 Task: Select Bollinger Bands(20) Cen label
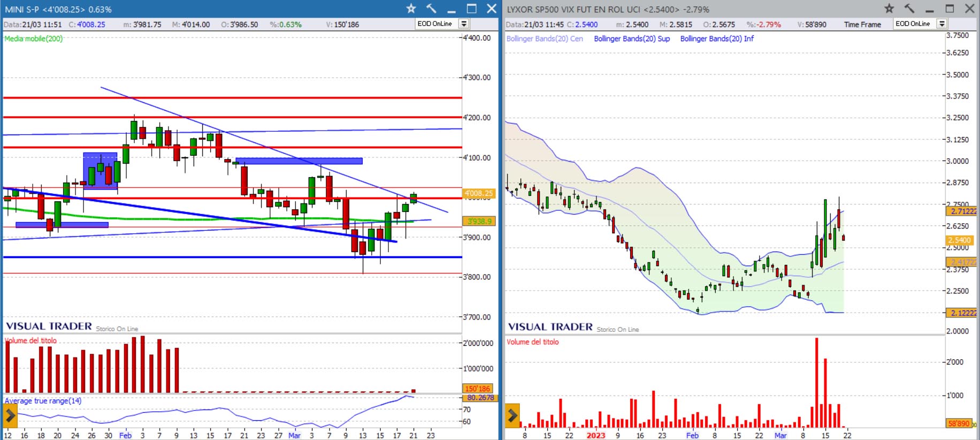click(545, 39)
